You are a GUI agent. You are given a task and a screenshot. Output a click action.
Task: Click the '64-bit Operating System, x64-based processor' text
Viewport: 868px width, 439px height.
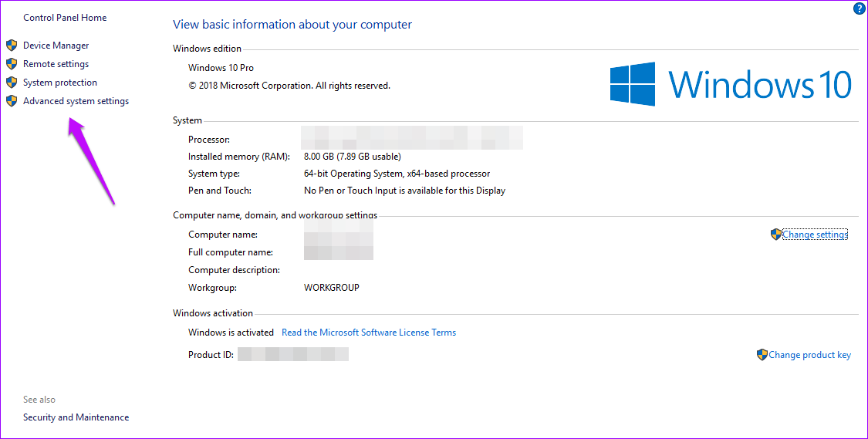pos(397,174)
